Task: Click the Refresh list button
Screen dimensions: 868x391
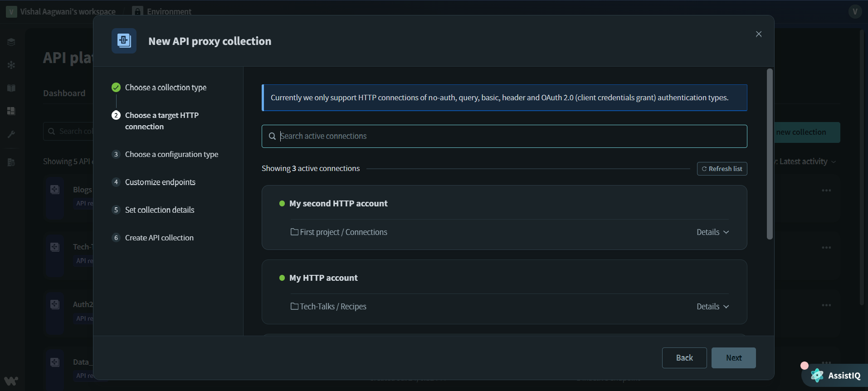Action: coord(722,168)
